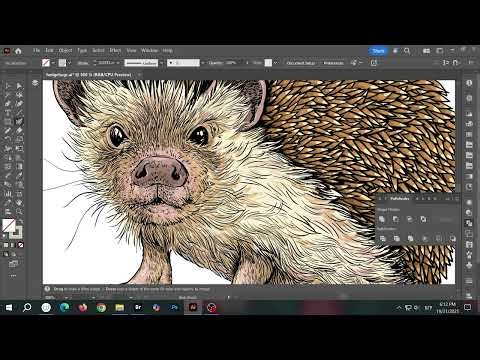The width and height of the screenshot is (480, 360).
Task: Select the Selection tool (black arrow)
Action: 8,86
